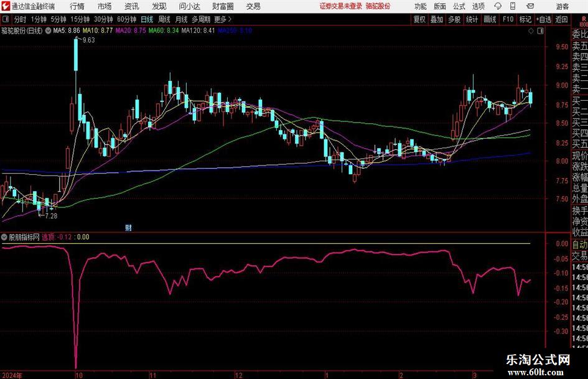Open the 功能 menu

click(421, 6)
